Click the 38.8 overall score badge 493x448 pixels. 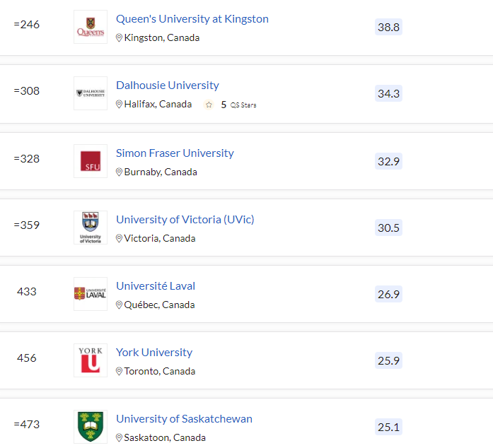[388, 27]
